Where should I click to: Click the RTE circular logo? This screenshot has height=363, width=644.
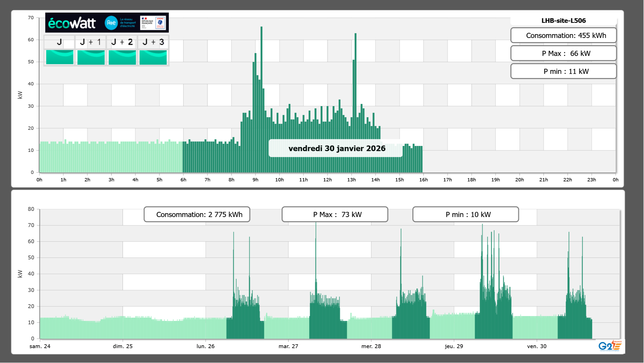(111, 23)
